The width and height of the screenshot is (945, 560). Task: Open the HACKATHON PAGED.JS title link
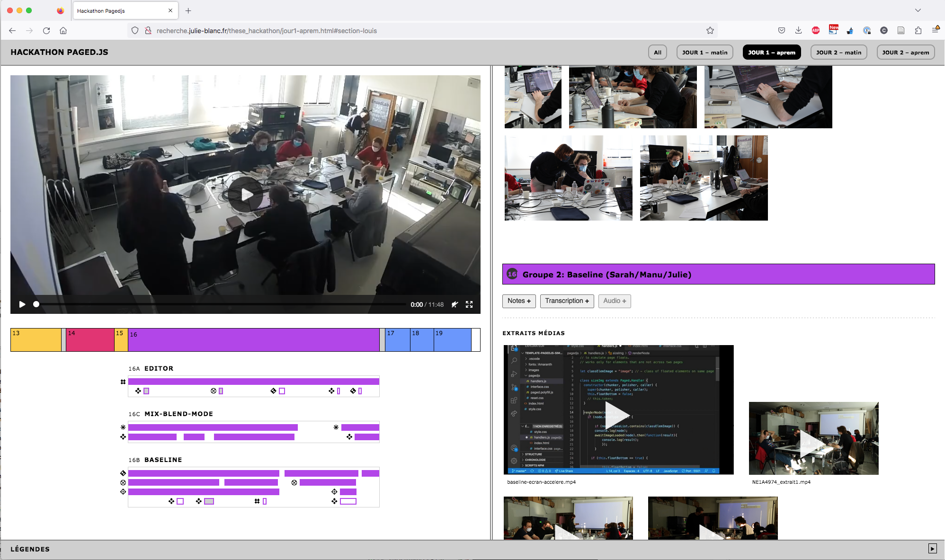[59, 52]
